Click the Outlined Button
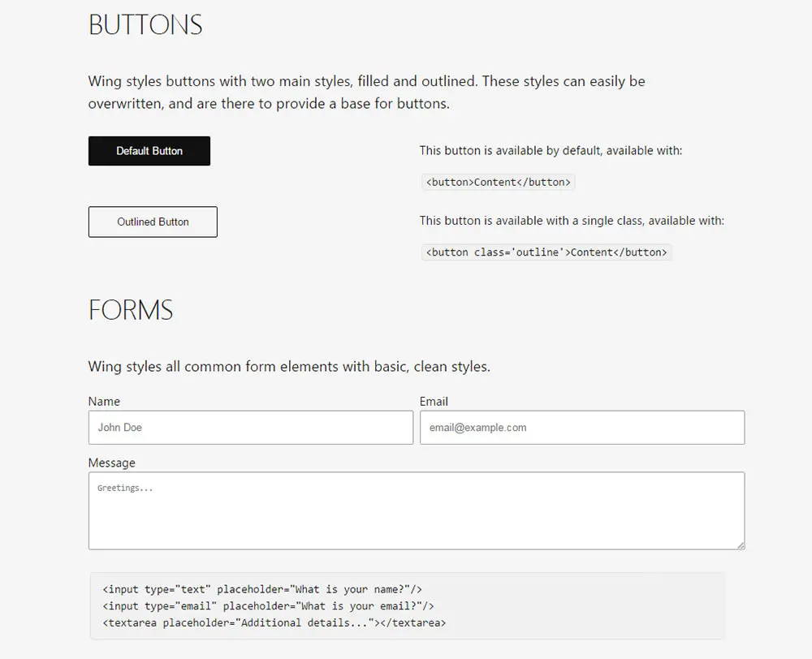The width and height of the screenshot is (812, 659). point(153,222)
